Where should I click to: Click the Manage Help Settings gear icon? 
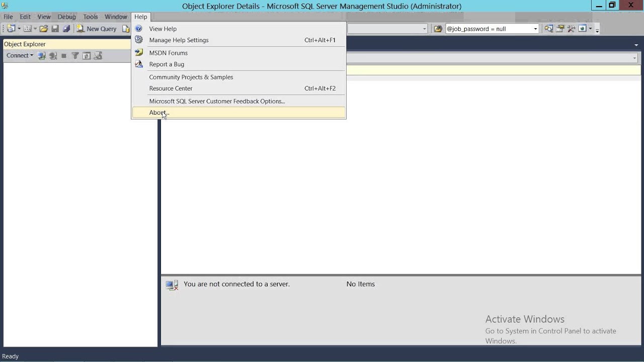pos(139,40)
